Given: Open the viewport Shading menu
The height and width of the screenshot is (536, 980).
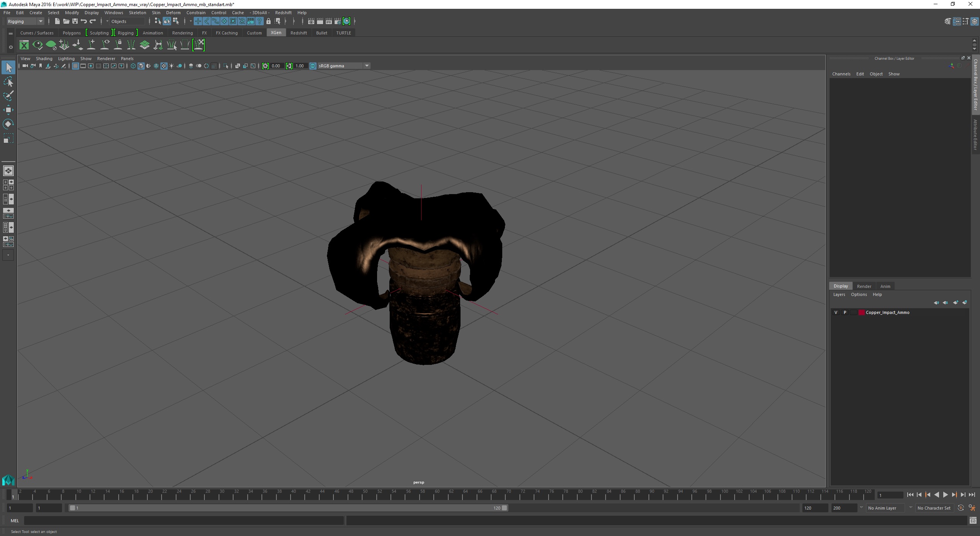Looking at the screenshot, I should [x=44, y=59].
